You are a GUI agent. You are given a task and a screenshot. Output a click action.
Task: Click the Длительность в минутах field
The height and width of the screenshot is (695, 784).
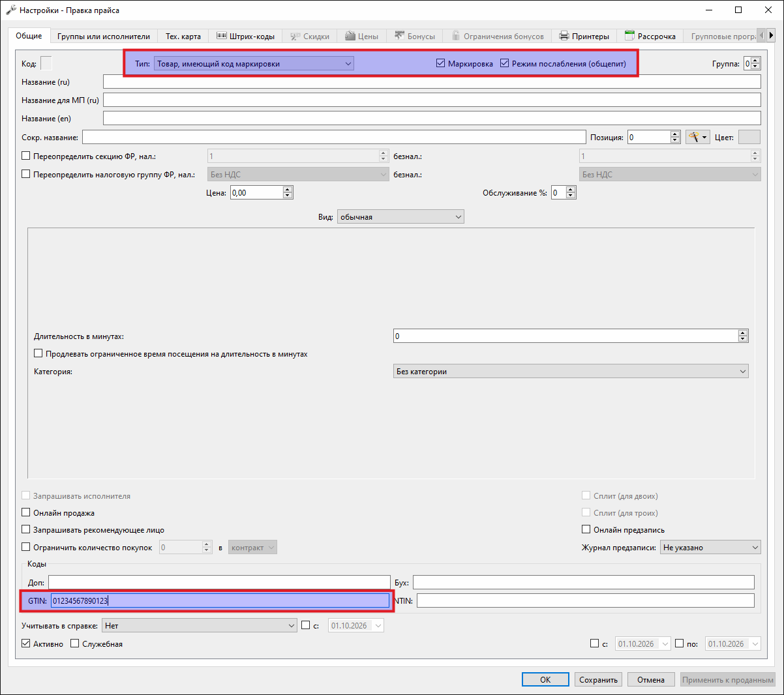click(571, 336)
